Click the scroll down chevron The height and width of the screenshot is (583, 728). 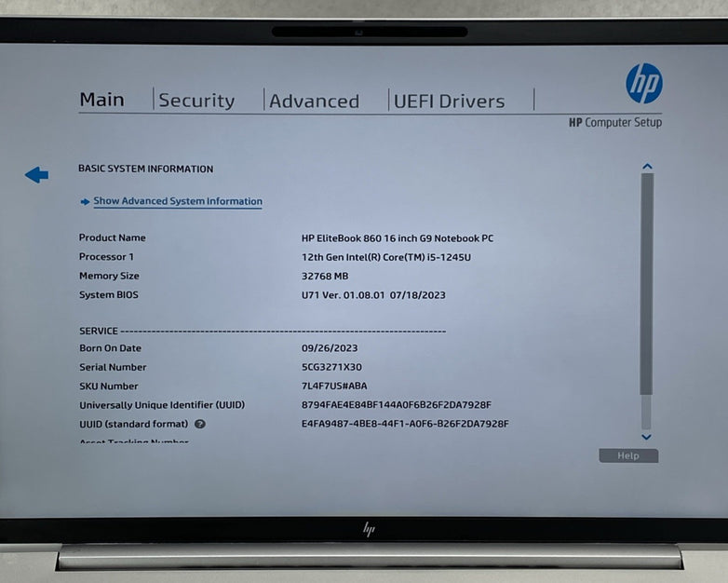pyautogui.click(x=646, y=437)
